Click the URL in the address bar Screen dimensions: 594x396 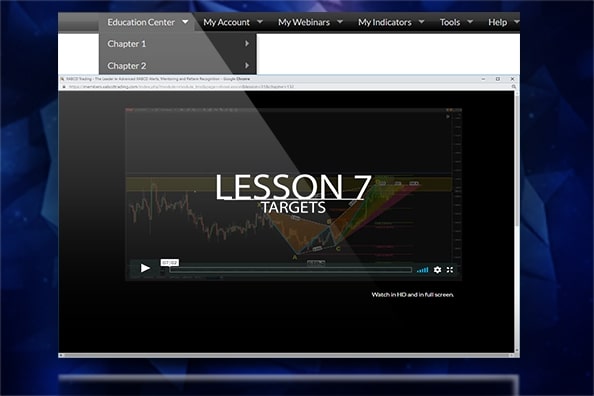click(x=181, y=87)
